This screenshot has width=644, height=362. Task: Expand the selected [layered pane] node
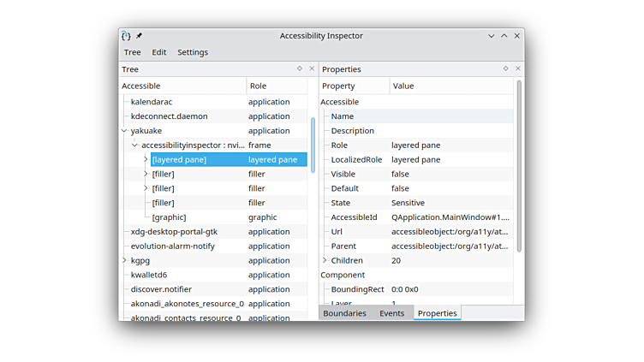point(146,160)
